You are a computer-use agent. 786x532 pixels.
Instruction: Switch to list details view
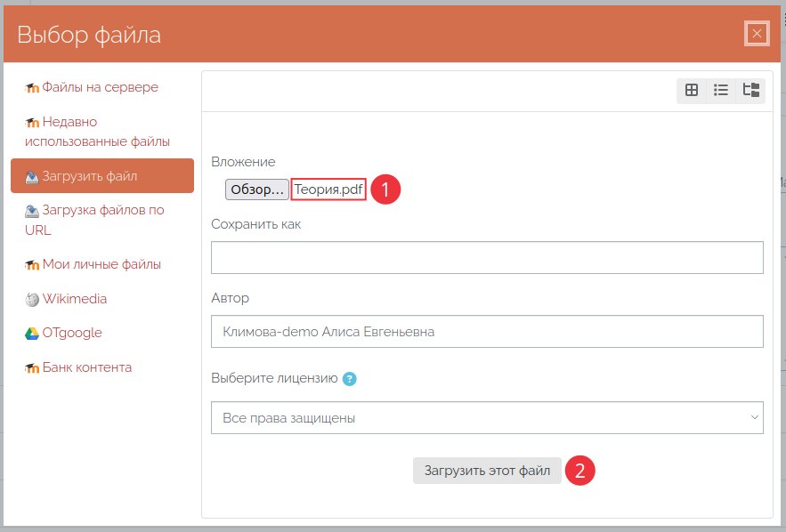tap(721, 90)
